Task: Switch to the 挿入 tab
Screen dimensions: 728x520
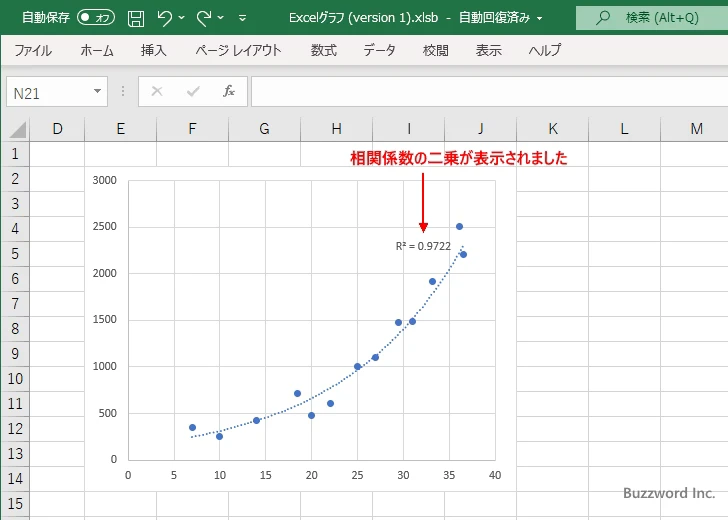Action: click(x=154, y=50)
